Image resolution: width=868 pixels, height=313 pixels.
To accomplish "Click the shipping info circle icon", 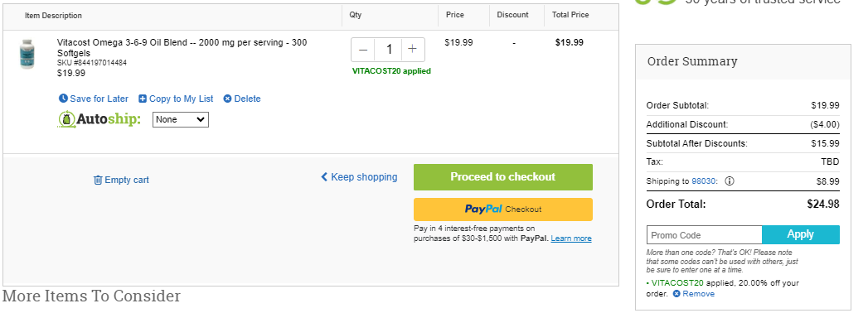I will (x=729, y=181).
